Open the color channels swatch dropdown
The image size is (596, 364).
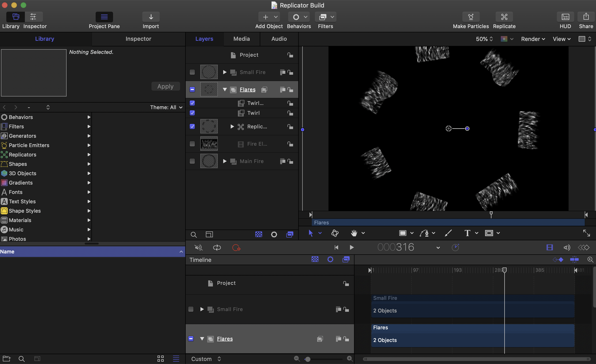click(x=507, y=39)
